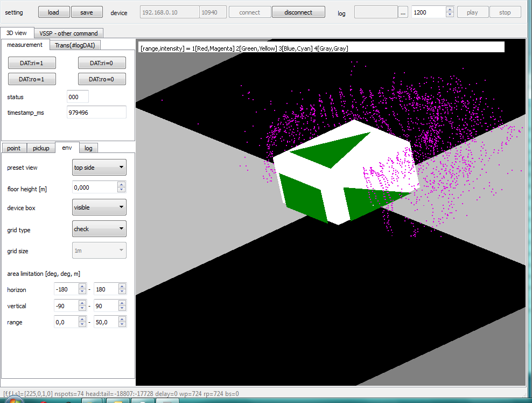Select the point tab
Image resolution: width=532 pixels, height=403 pixels.
14,148
